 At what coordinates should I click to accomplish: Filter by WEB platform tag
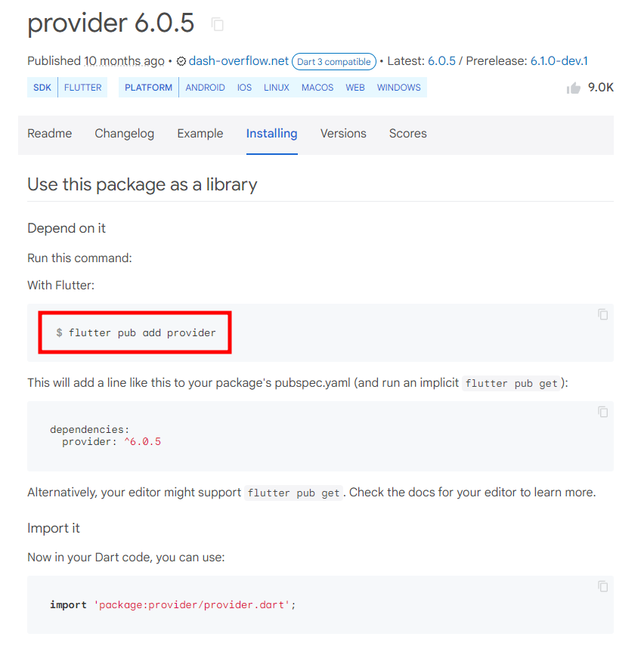(x=355, y=88)
